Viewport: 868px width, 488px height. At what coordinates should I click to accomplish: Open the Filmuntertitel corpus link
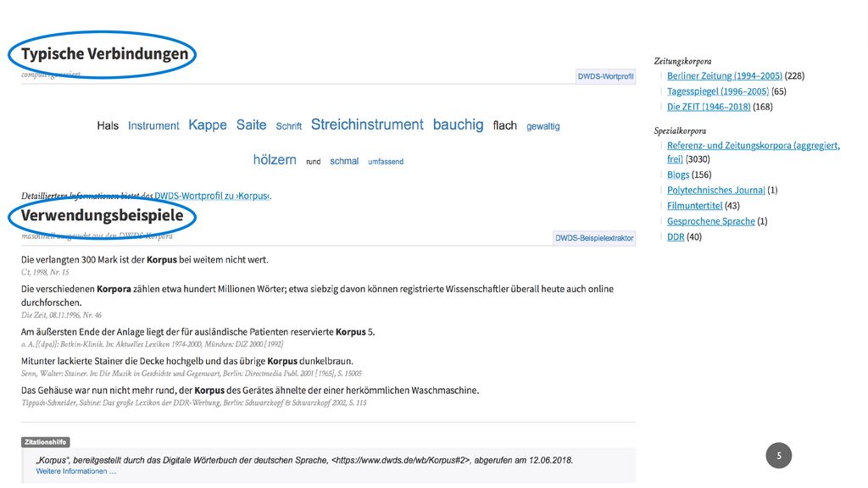tap(695, 206)
